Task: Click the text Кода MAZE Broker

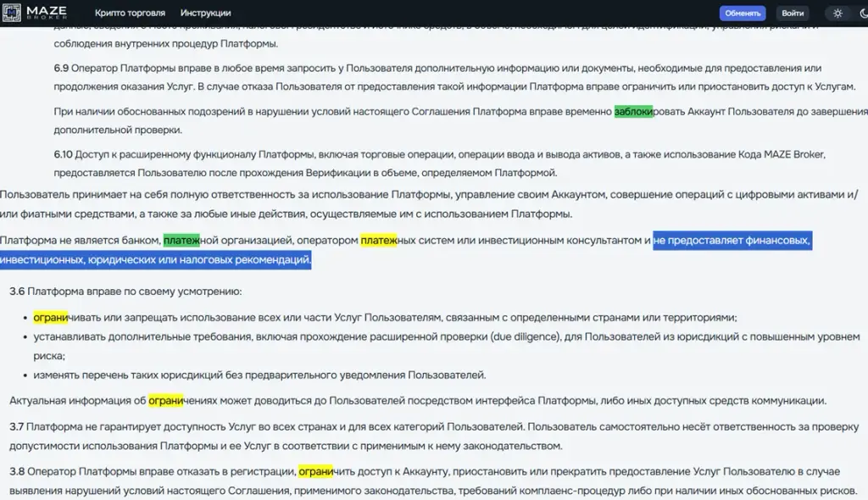Action: click(782, 154)
